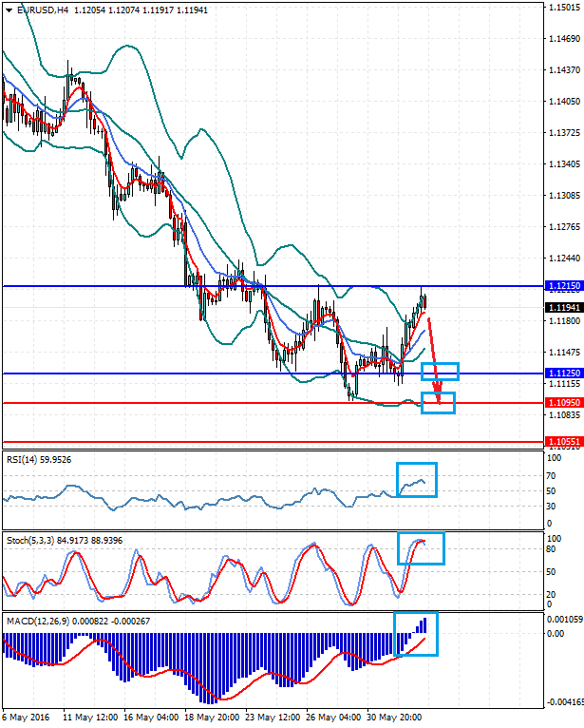This screenshot has width=584, height=728.
Task: Click the blue highlight box in RSI panel
Action: click(417, 479)
